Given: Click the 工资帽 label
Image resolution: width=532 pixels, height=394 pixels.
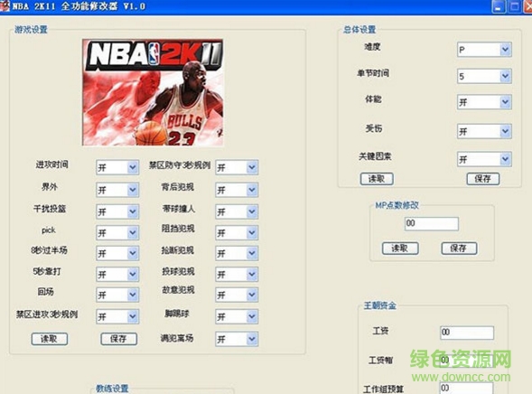Looking at the screenshot, I should click(x=380, y=360).
